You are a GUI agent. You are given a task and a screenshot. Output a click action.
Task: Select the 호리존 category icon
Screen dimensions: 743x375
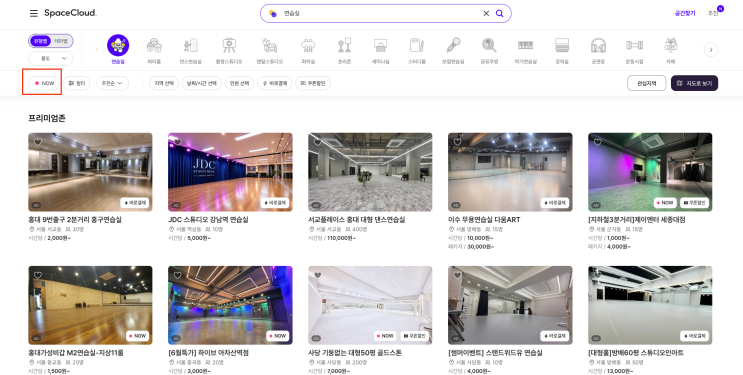[344, 46]
